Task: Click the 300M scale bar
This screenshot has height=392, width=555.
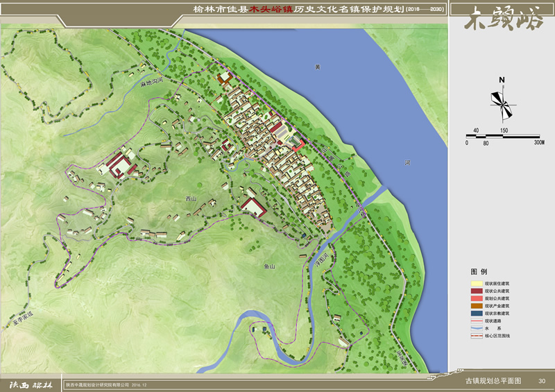Action: 504,136
